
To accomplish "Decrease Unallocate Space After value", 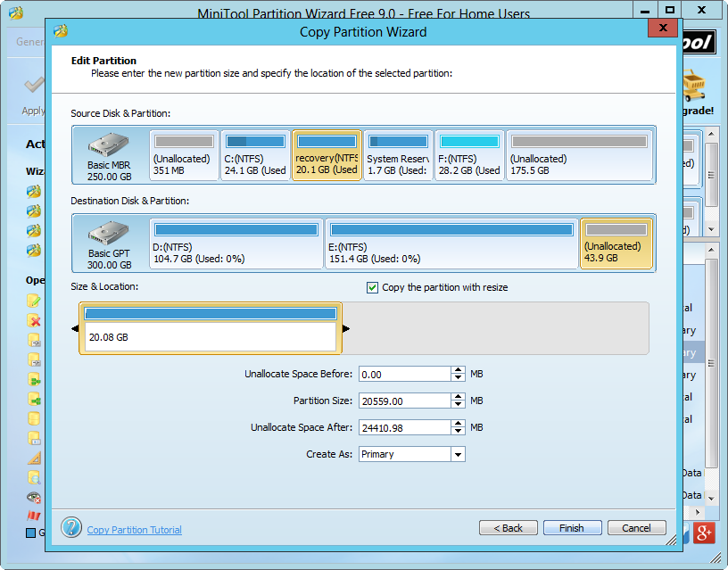I will point(459,431).
